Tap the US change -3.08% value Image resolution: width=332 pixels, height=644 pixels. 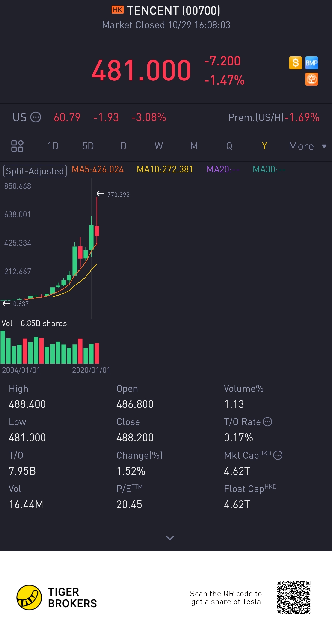tap(149, 117)
